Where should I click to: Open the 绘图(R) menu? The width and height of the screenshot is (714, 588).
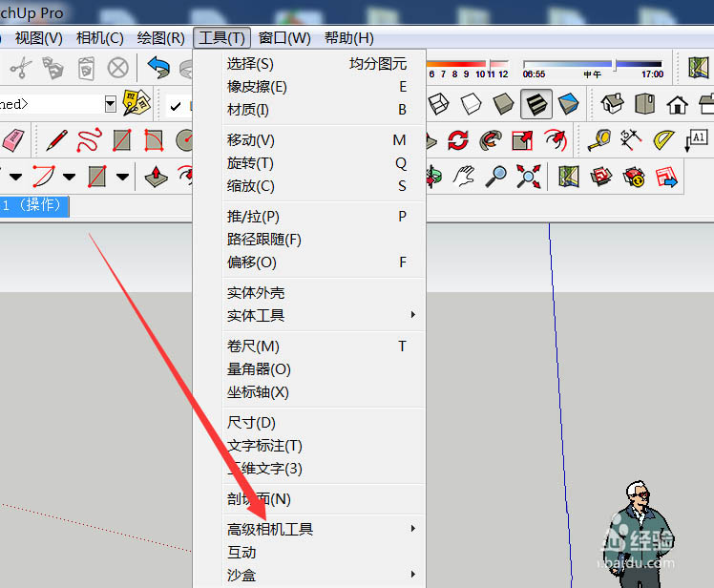(x=160, y=38)
